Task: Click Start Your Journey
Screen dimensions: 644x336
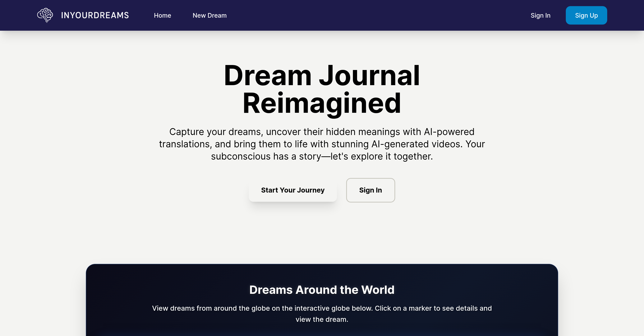Action: pos(293,190)
